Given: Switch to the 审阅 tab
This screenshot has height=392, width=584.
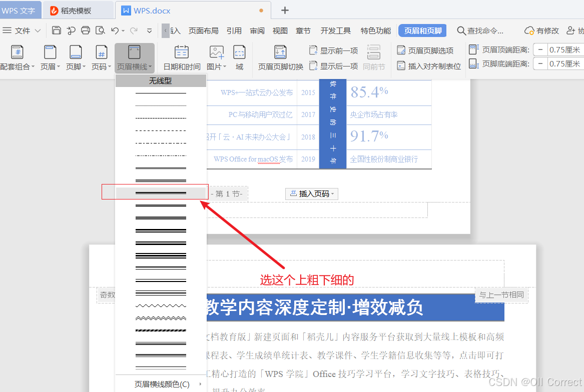Looking at the screenshot, I should (x=257, y=30).
